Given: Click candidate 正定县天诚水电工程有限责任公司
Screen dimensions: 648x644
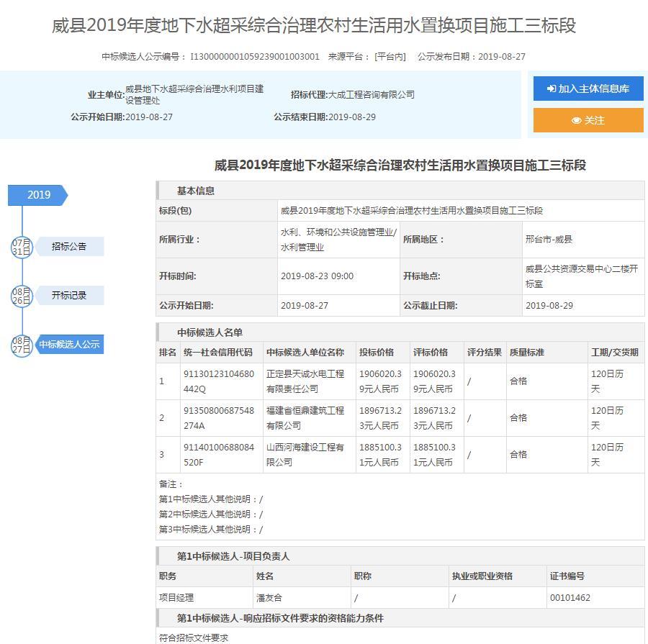Looking at the screenshot, I should (305, 381).
